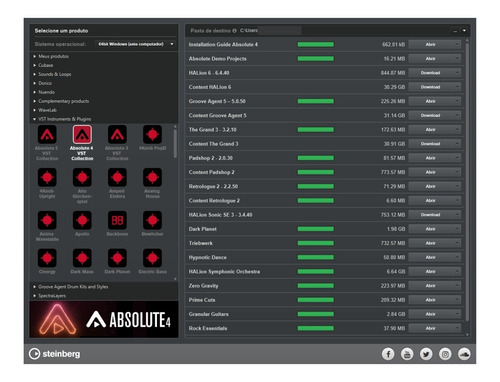The height and width of the screenshot is (382, 500).
Task: Open Steinberg's Instagram icon
Action: 445,354
